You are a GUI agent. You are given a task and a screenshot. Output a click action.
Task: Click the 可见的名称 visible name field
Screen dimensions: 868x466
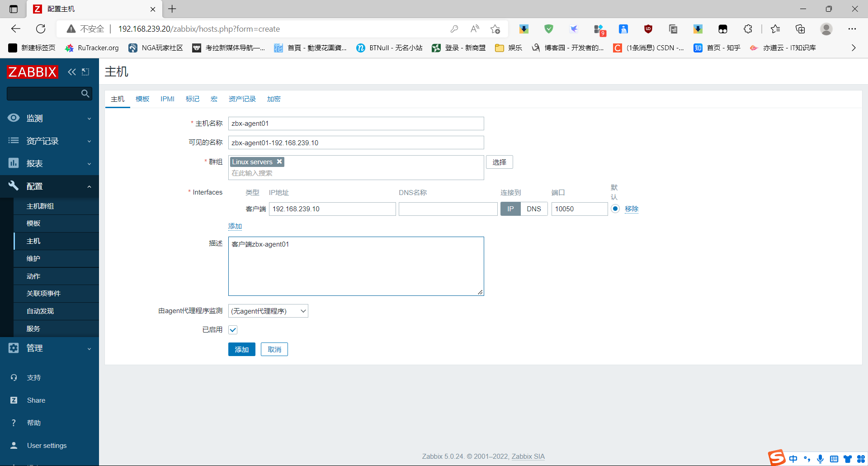tap(356, 143)
